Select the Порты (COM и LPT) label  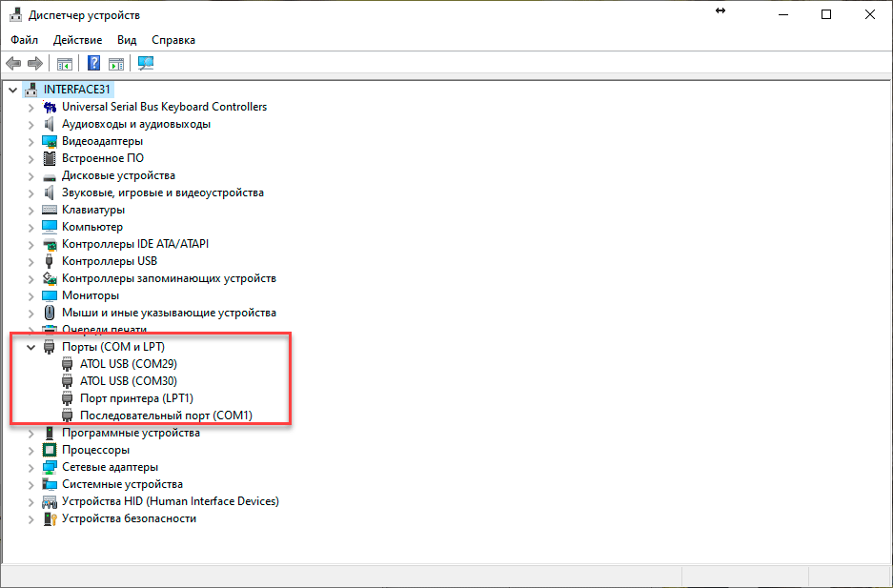point(113,347)
